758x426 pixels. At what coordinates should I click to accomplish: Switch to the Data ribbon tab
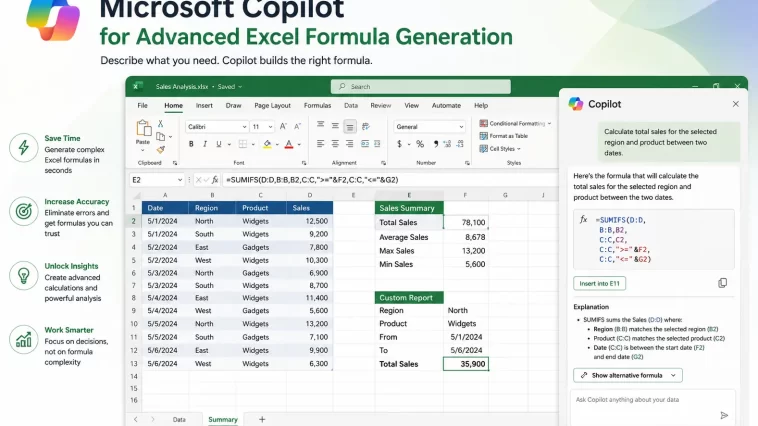pos(351,105)
